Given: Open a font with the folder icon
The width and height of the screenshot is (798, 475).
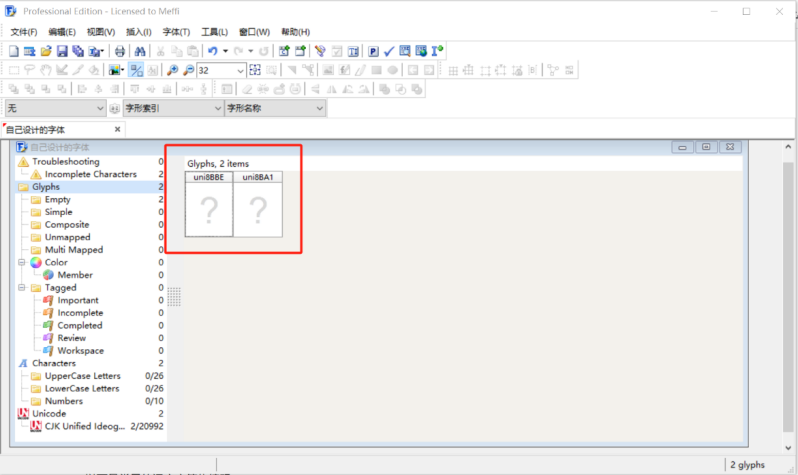Looking at the screenshot, I should click(46, 51).
